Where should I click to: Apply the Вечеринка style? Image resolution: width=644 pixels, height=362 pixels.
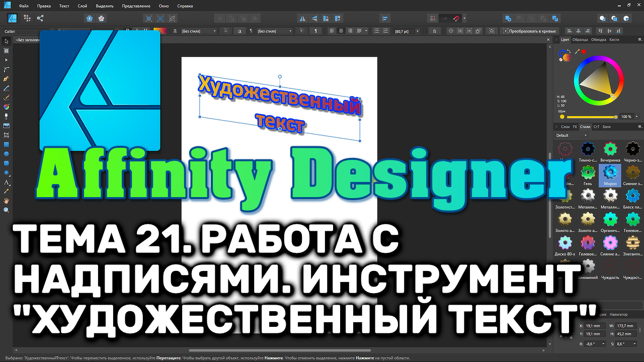point(610,152)
